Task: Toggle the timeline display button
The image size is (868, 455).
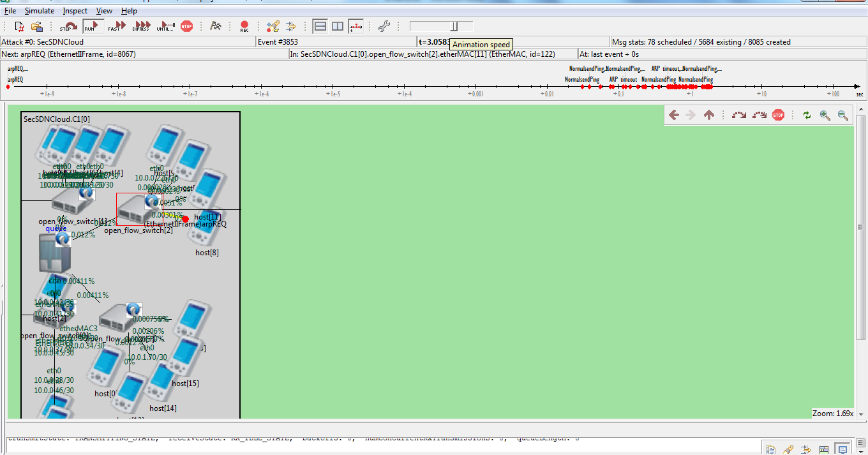Action: (x=355, y=26)
